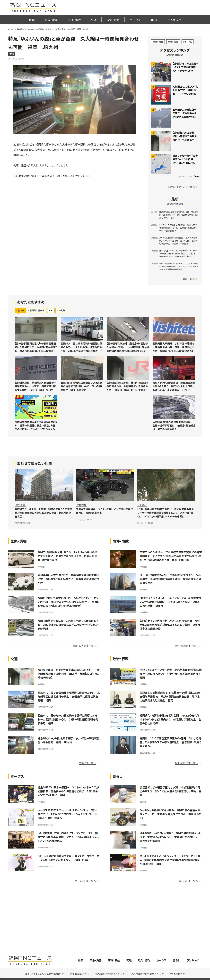Screen dimensions: 210x980
Task: Open ランキング in the footer navigation
Action: [x=192, y=960]
